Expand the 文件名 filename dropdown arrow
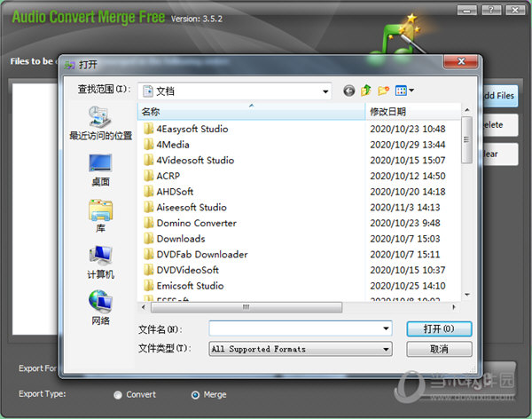This screenshot has width=532, height=419. pos(386,328)
